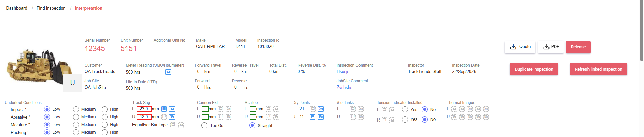The width and height of the screenshot is (644, 137).
Task: Click Duplicate Inspection button
Action: (x=533, y=69)
